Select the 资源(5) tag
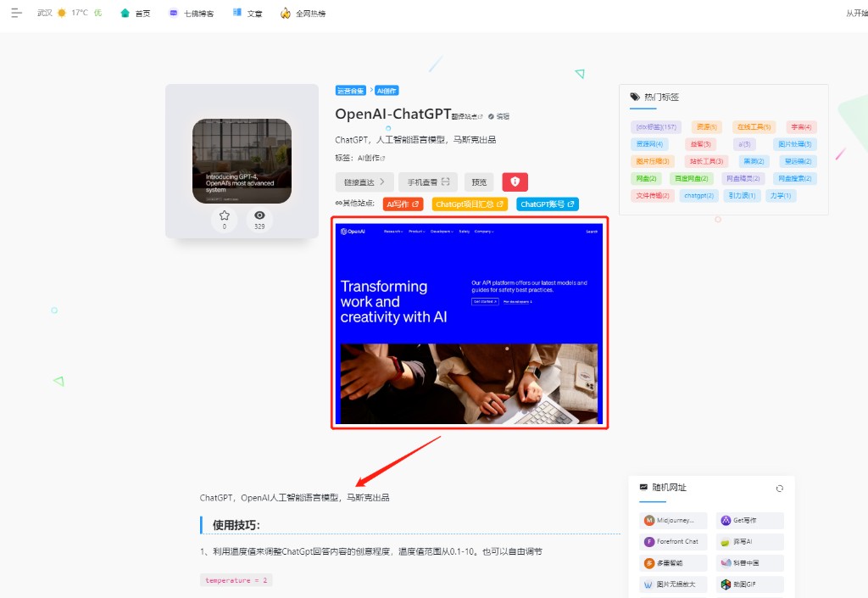The height and width of the screenshot is (598, 868). (706, 126)
